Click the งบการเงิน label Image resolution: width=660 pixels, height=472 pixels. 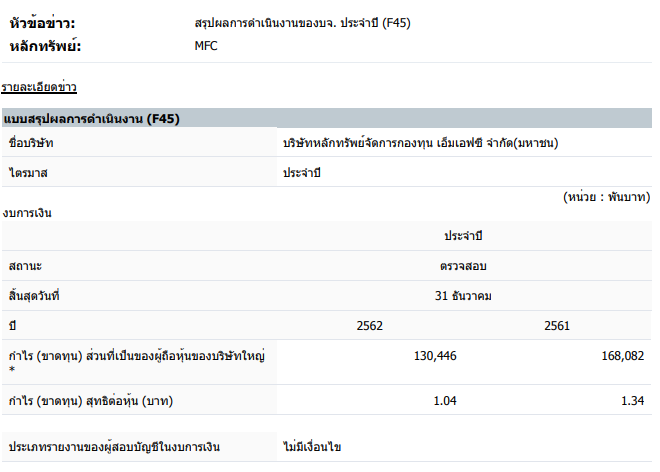(x=27, y=213)
